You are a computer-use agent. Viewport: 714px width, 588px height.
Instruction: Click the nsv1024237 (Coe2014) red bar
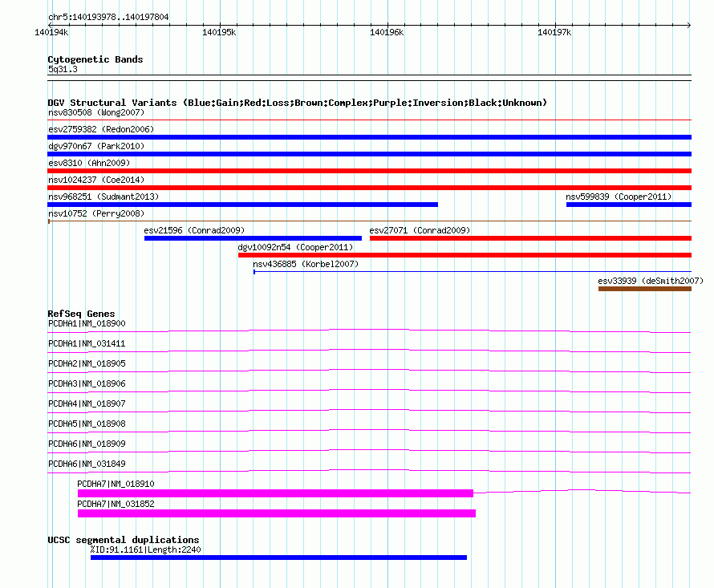coord(369,188)
